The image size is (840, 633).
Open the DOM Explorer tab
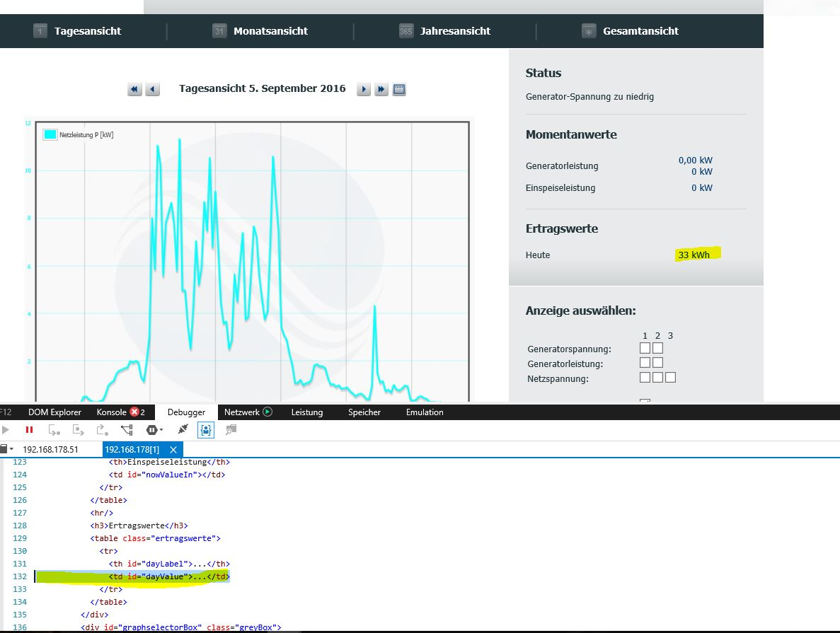point(54,412)
